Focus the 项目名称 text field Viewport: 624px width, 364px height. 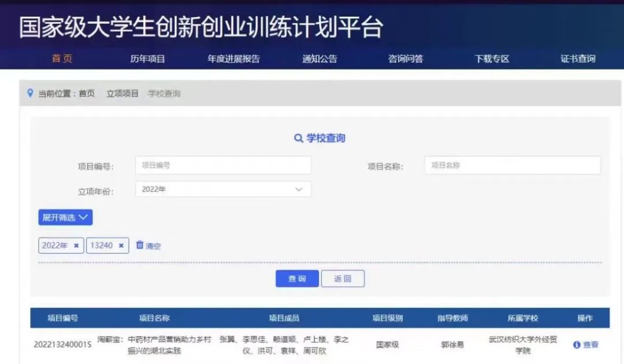coord(512,165)
